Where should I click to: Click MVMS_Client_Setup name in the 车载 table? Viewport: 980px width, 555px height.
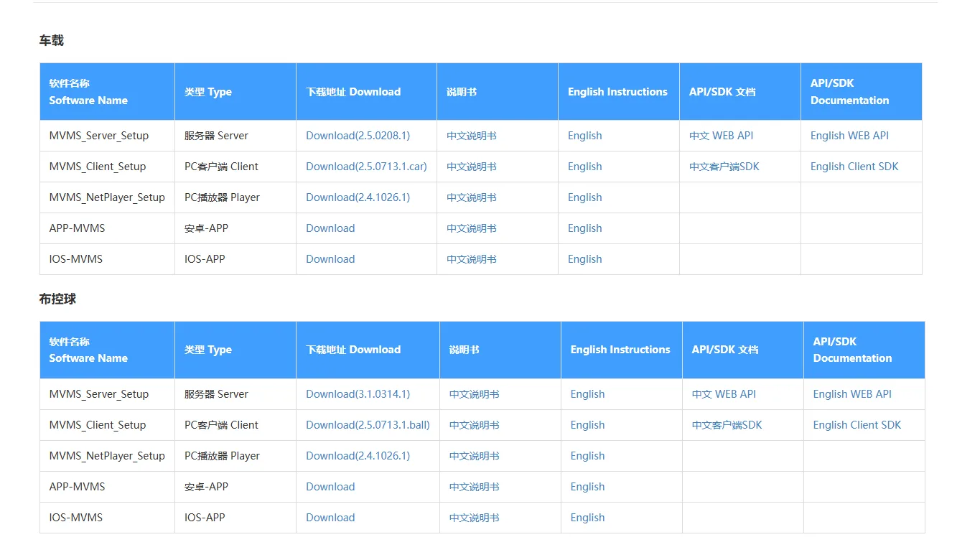[x=98, y=167]
